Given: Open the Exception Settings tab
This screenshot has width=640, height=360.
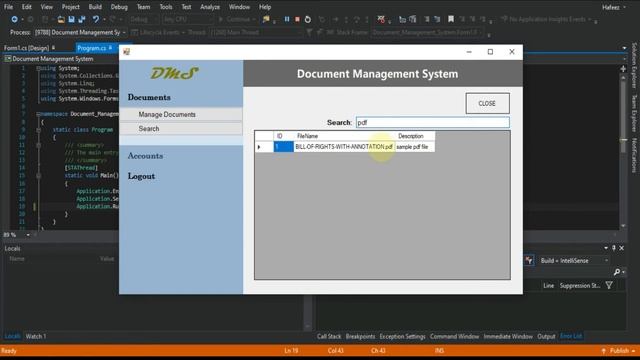Looking at the screenshot, I should (402, 336).
